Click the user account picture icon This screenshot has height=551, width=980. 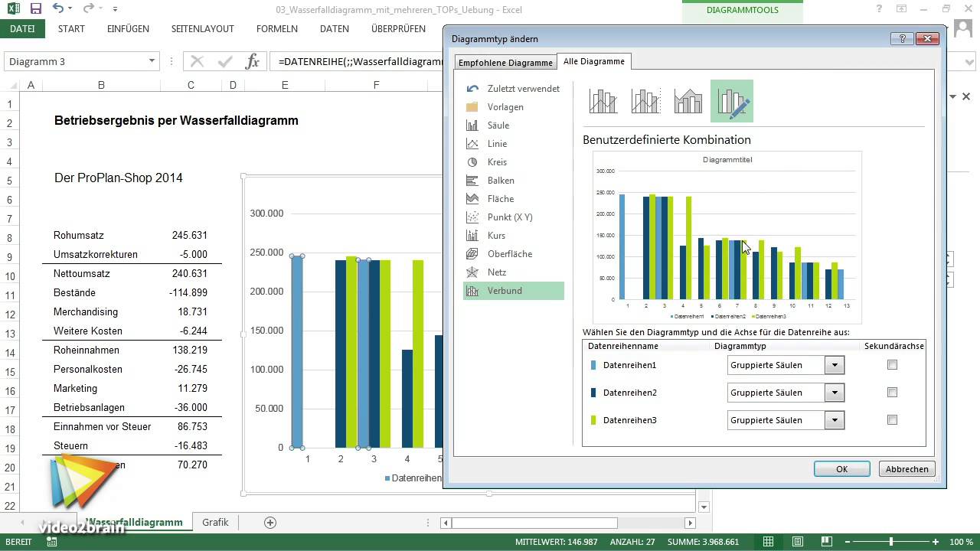tap(964, 29)
